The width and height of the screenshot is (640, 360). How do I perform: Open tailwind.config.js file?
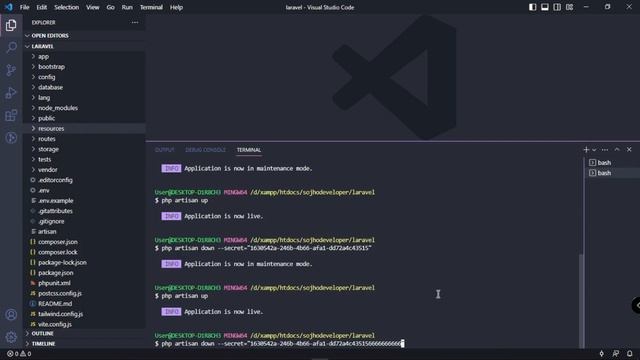[84, 314]
